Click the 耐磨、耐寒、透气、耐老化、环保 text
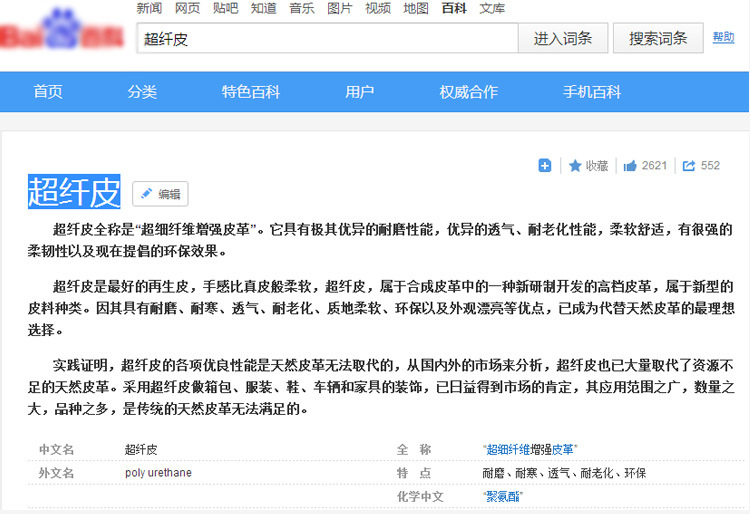750x514 pixels. (564, 473)
